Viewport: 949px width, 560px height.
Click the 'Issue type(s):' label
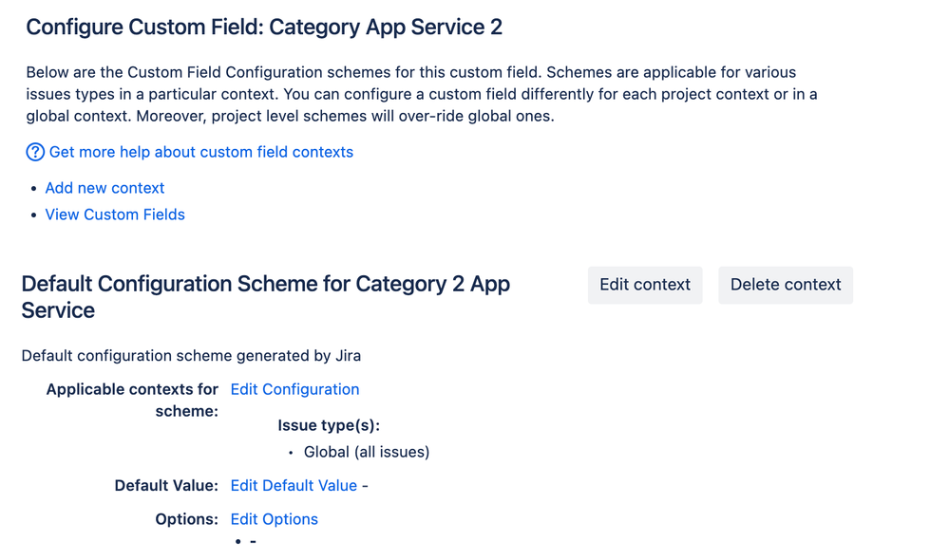329,425
